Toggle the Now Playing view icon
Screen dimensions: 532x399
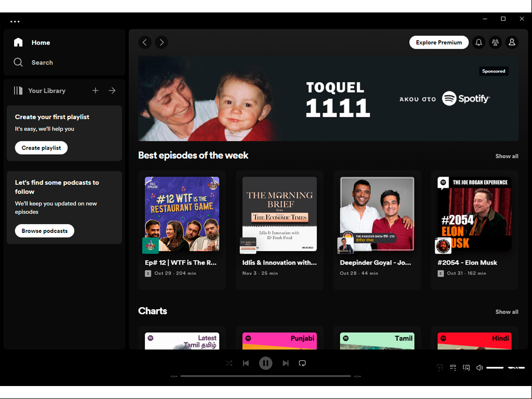tap(440, 367)
